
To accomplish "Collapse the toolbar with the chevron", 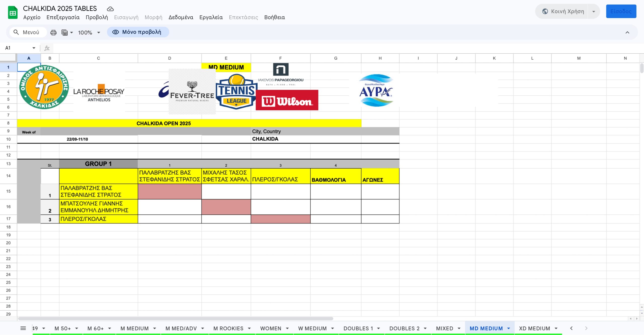I will pyautogui.click(x=627, y=32).
